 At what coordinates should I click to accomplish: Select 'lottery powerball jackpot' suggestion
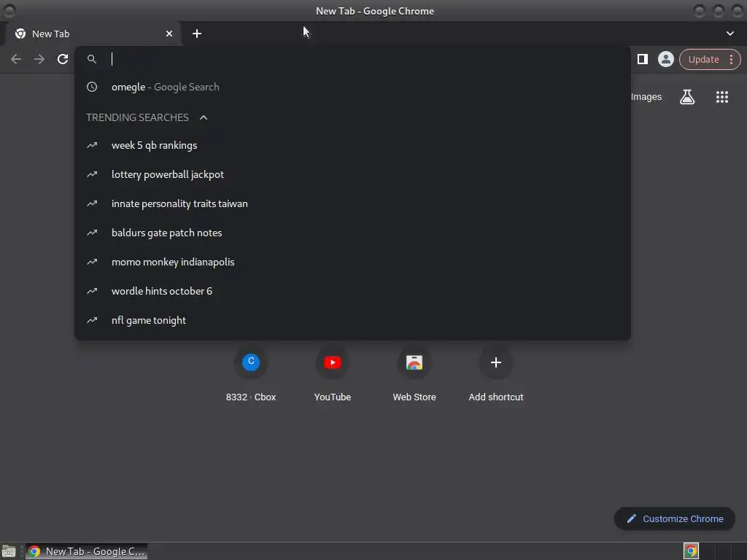pyautogui.click(x=352, y=174)
